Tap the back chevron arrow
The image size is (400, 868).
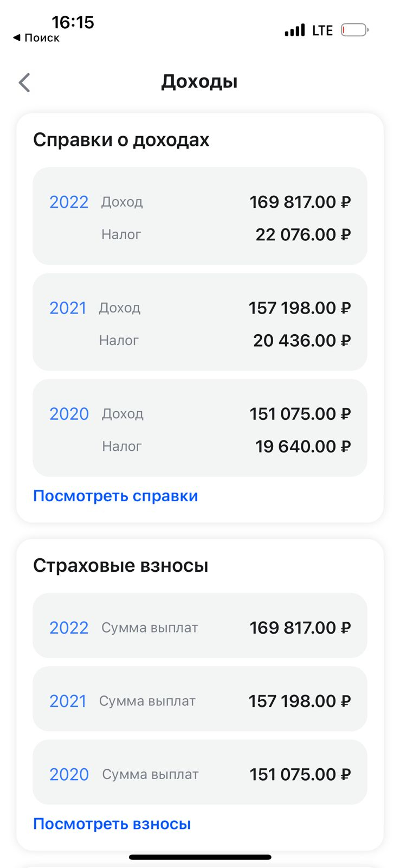click(x=24, y=82)
